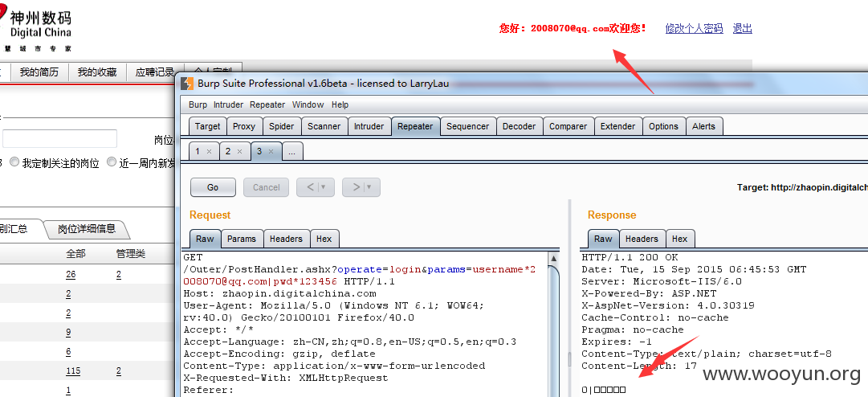
Task: Open the Help menu
Action: point(340,104)
